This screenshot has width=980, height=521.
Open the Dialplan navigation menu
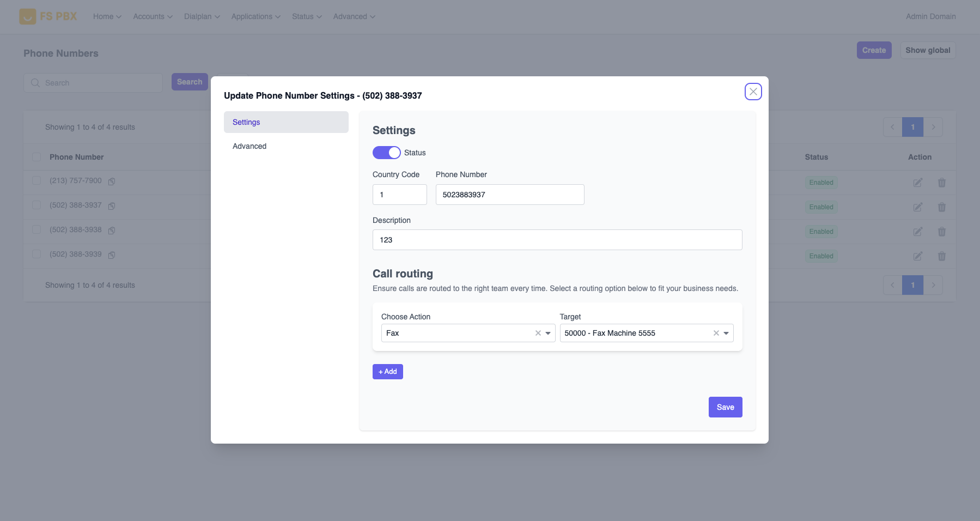[x=202, y=16]
